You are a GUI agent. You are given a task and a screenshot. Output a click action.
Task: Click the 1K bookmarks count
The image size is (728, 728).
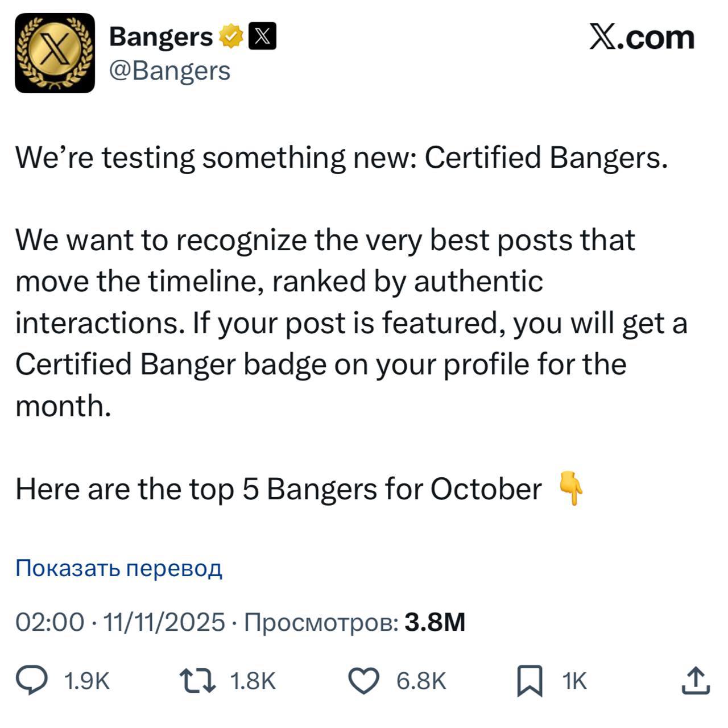[574, 681]
